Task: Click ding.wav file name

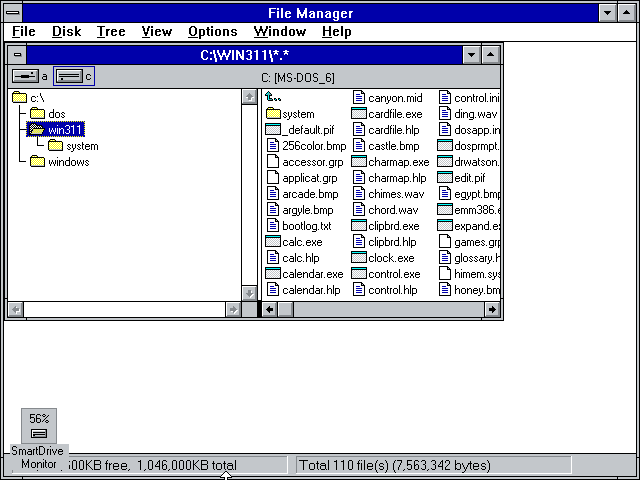Action: pos(476,114)
